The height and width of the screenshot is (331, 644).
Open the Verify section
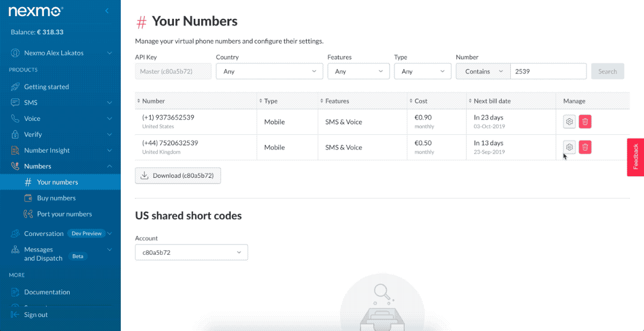[34, 134]
